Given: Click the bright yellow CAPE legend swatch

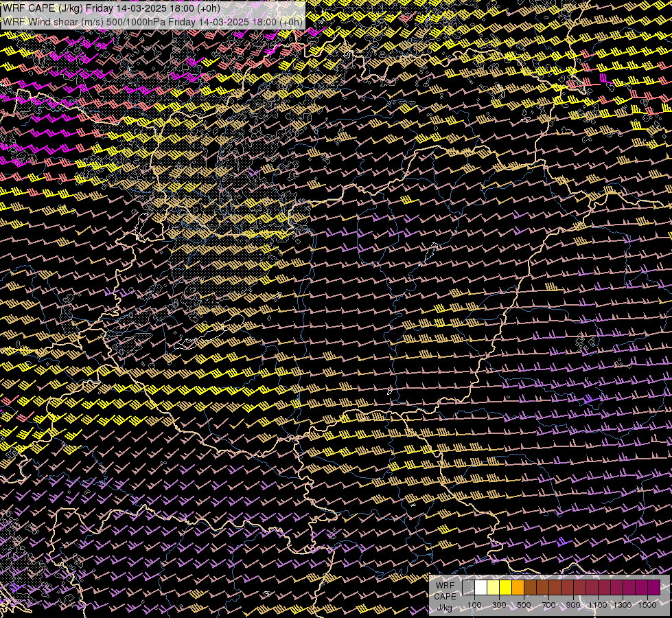Looking at the screenshot, I should 506,587.
